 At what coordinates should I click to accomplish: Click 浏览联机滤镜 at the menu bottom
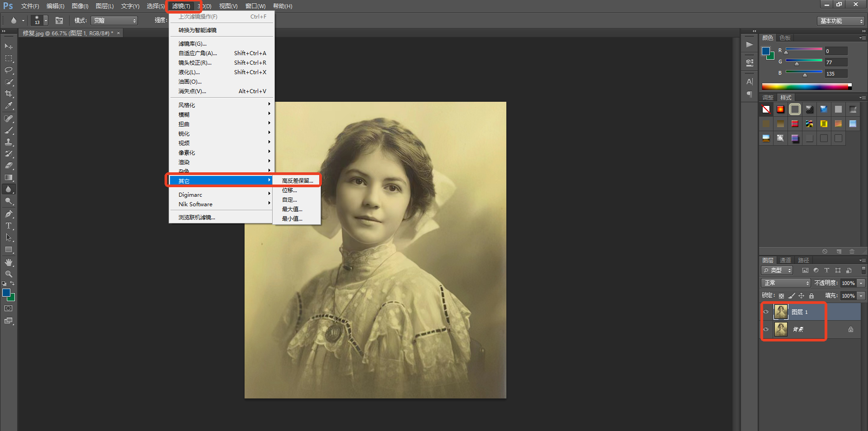click(197, 218)
